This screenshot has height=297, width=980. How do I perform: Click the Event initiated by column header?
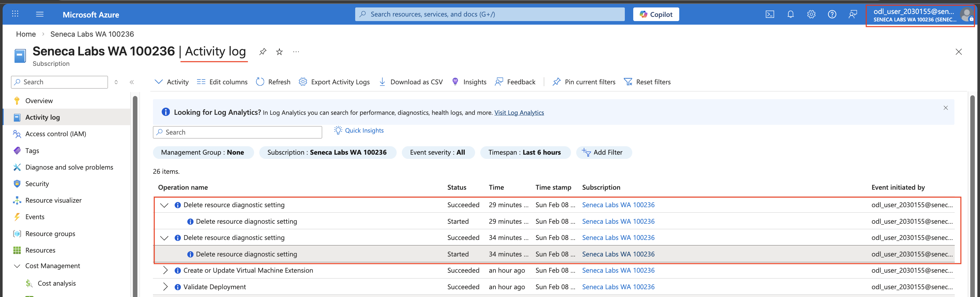pyautogui.click(x=898, y=187)
